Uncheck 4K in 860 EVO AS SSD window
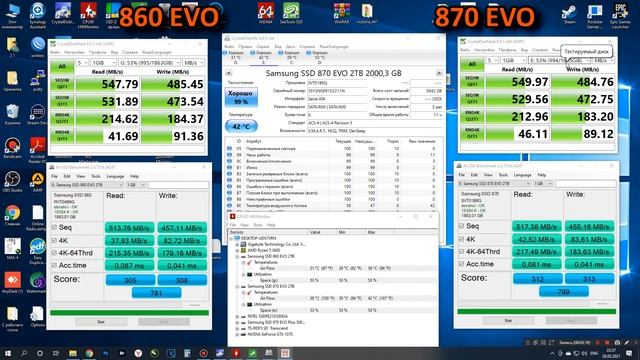Screen dimensions: 640x360 pyautogui.click(x=54, y=240)
